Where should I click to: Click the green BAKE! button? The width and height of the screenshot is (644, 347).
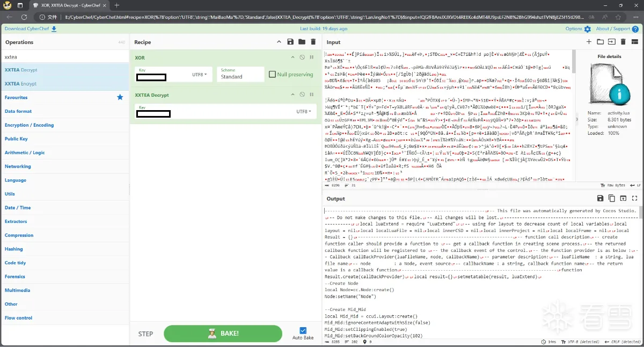click(x=224, y=334)
